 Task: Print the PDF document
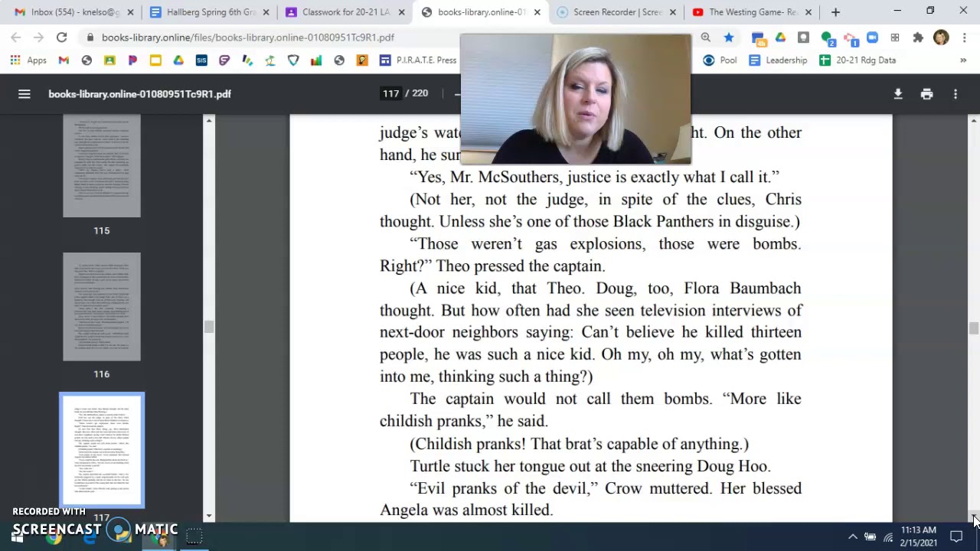click(926, 93)
